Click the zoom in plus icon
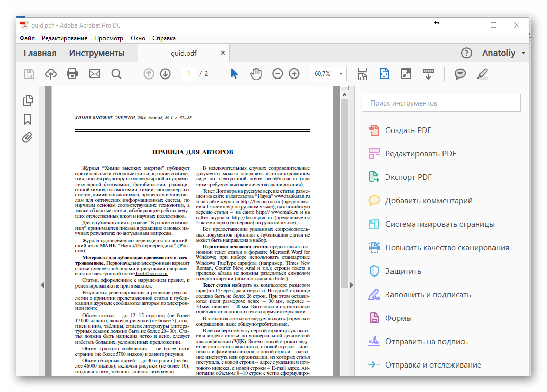Viewport: 547px width, 392px height. click(294, 74)
